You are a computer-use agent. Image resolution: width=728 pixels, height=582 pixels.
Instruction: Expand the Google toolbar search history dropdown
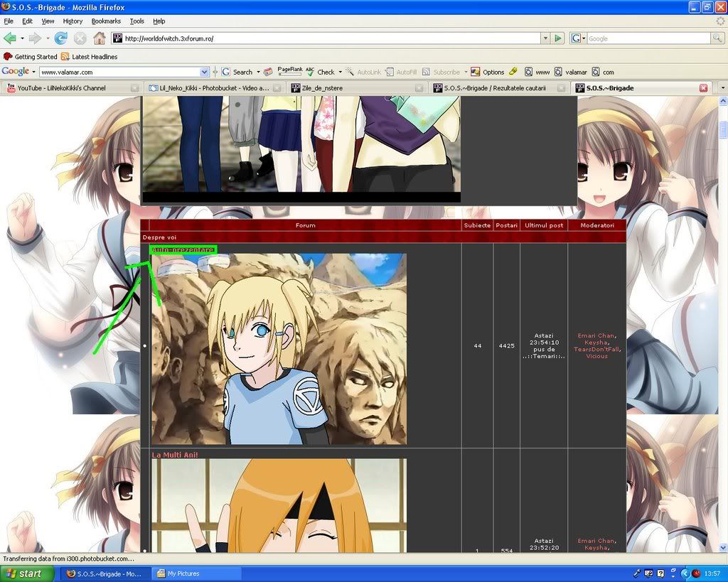[204, 72]
